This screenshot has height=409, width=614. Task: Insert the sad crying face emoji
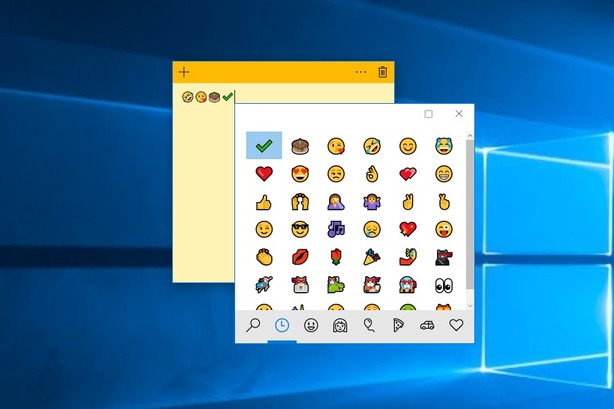372,229
